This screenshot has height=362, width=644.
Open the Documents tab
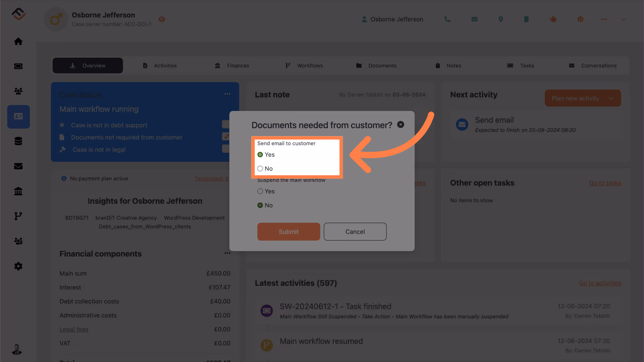coord(376,66)
